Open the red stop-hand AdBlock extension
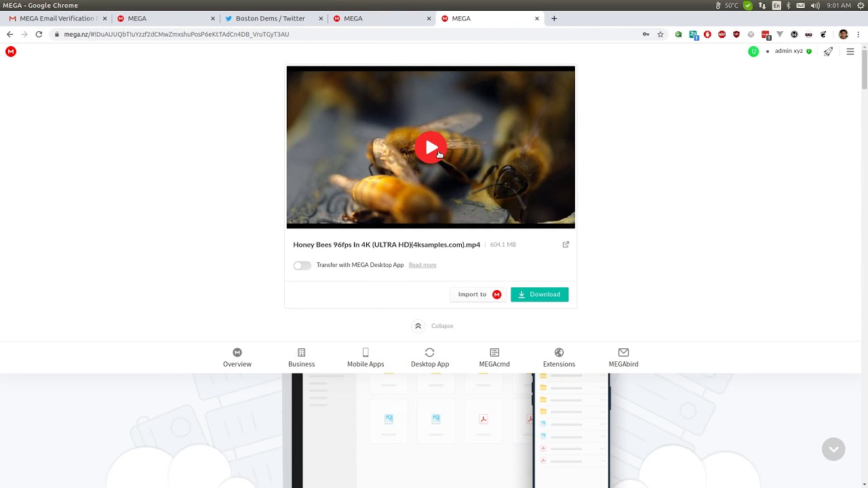The width and height of the screenshot is (868, 488). (707, 34)
